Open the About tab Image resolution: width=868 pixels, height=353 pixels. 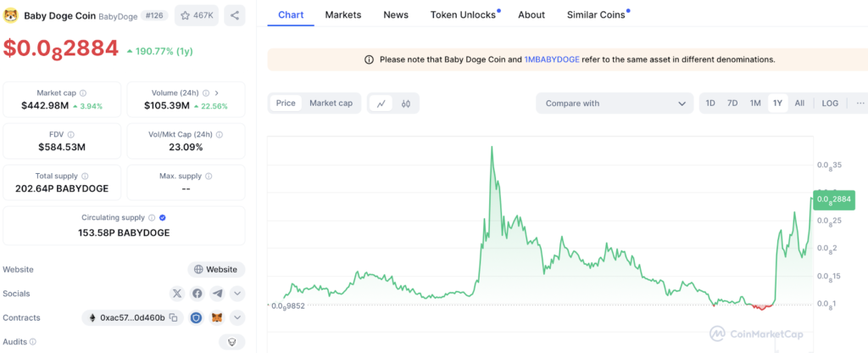531,15
